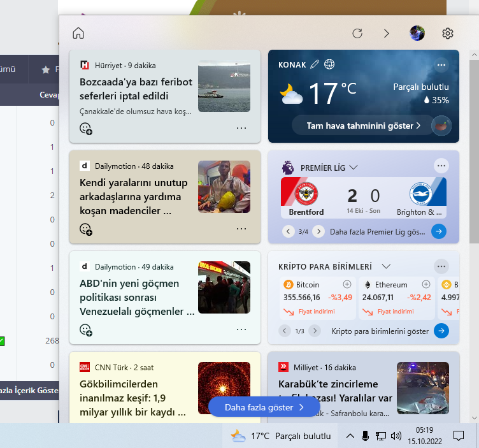Add reaction to Bozcaada feribot article
This screenshot has width=479, height=448.
click(86, 129)
